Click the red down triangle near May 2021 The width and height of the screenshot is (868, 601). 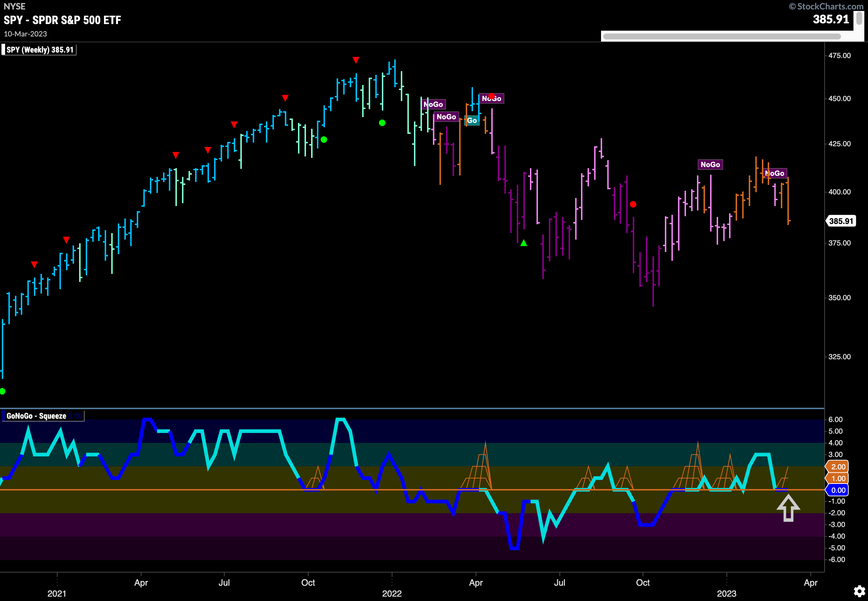(176, 155)
